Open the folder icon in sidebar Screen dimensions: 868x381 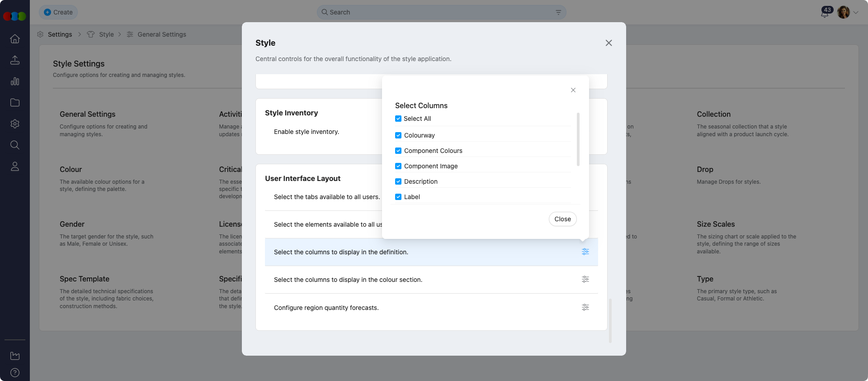tap(15, 103)
